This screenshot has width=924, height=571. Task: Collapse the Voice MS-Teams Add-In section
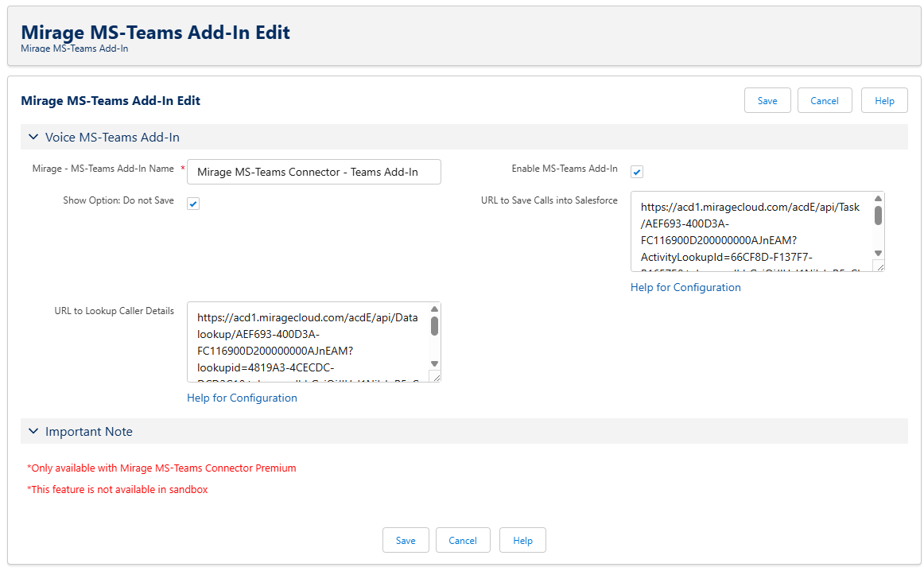pyautogui.click(x=33, y=137)
